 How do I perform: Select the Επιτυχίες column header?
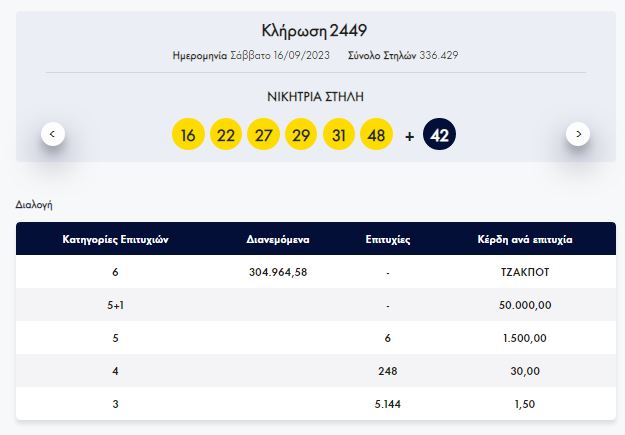[387, 240]
